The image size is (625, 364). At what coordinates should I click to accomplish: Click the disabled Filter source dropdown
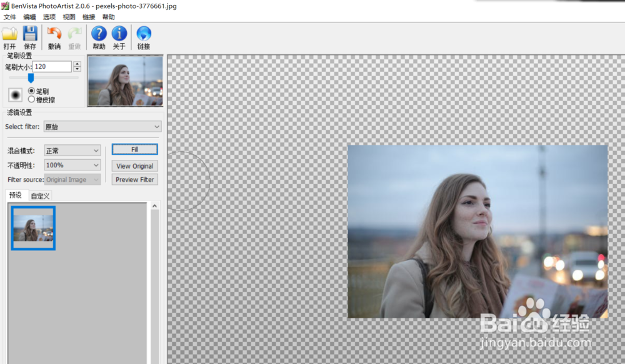click(x=72, y=180)
